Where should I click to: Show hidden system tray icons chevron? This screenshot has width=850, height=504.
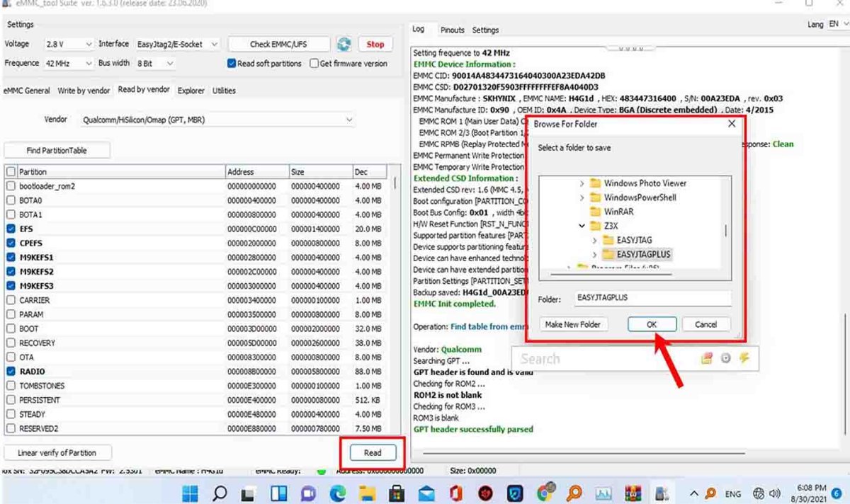coord(693,493)
